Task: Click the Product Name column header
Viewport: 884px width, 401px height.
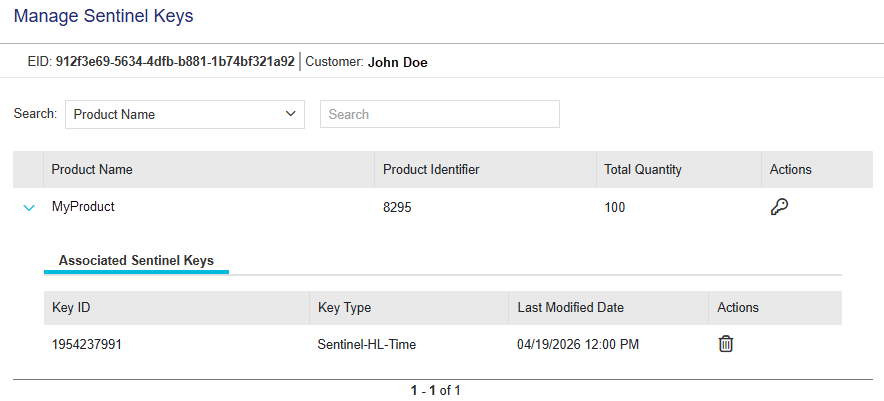Action: tap(92, 170)
